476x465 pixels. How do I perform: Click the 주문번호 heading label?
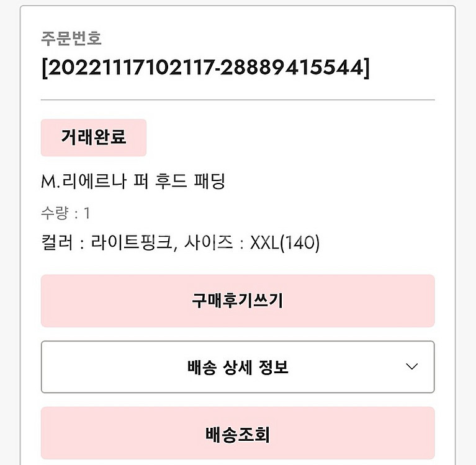(71, 38)
